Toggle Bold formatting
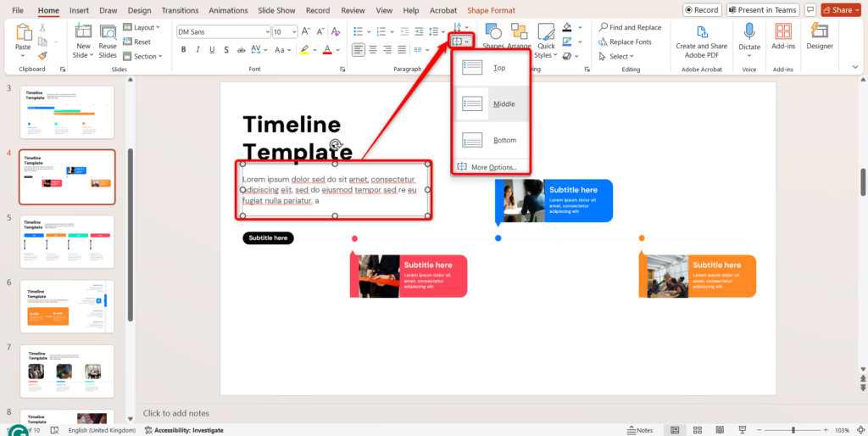 [x=183, y=49]
